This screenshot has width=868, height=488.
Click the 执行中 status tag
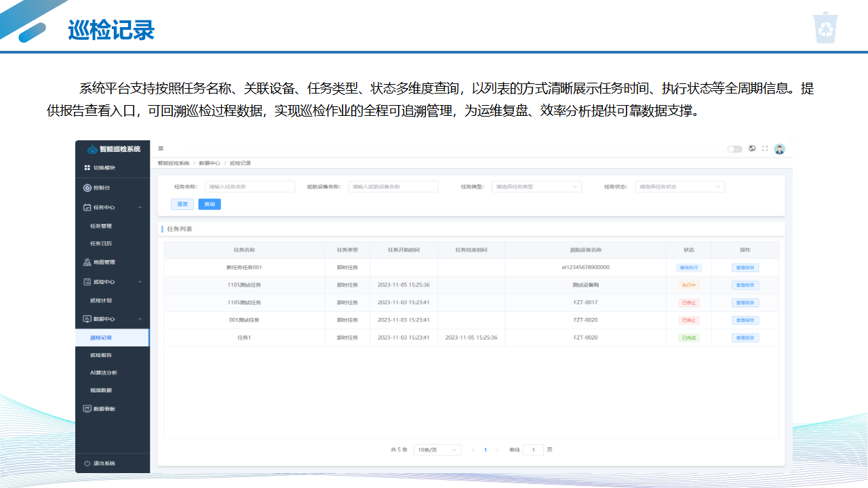point(688,285)
